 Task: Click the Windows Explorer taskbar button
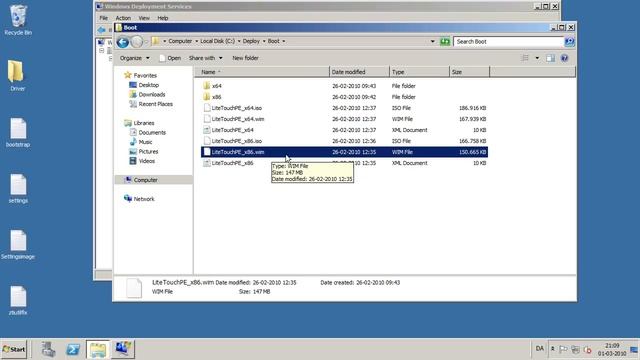(x=98, y=349)
